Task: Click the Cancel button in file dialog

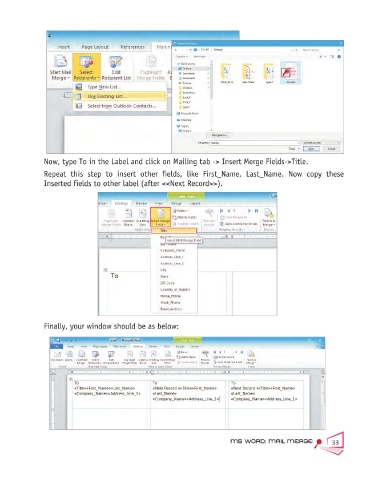Action: pyautogui.click(x=331, y=149)
